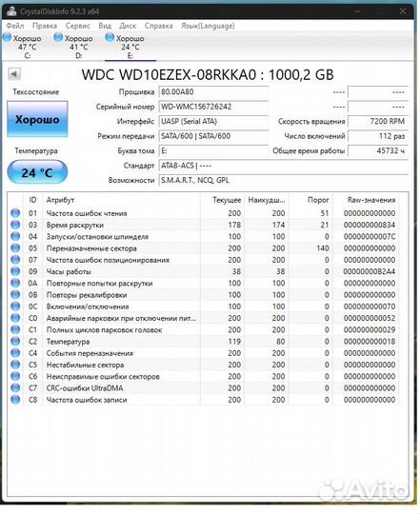Screen dimensions: 420x514
Task: Click the rotation speed value 7200 RPM
Action: pos(378,121)
